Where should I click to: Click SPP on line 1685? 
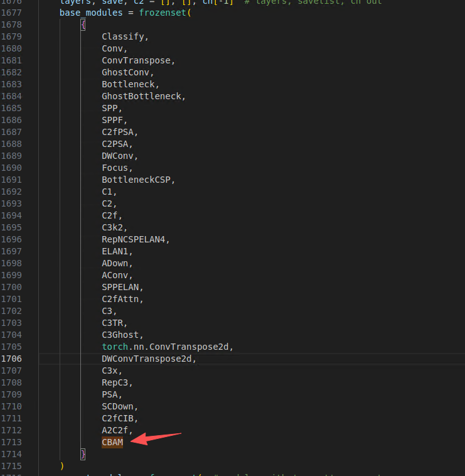coord(110,108)
